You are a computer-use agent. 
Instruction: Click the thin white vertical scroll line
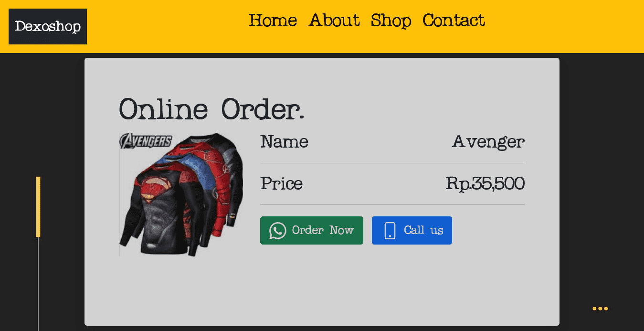tap(38, 284)
